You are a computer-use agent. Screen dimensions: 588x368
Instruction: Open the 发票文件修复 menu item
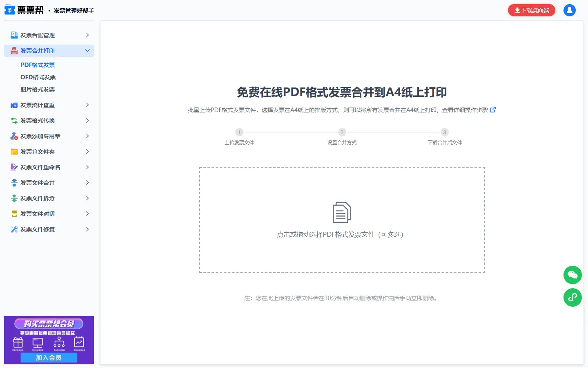(49, 229)
